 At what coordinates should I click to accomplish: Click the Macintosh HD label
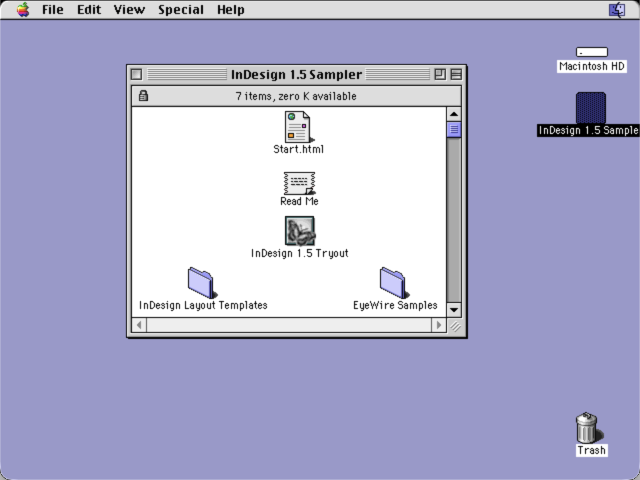pos(591,66)
